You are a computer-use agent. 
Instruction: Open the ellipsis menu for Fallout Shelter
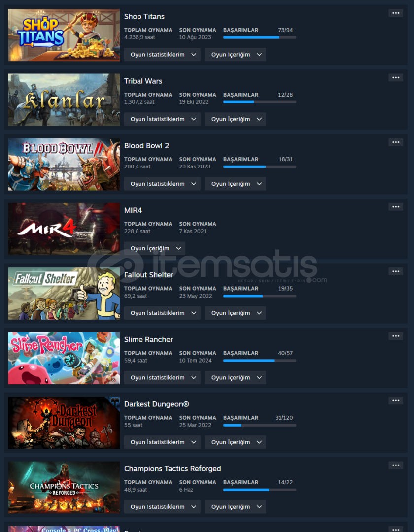pos(396,271)
